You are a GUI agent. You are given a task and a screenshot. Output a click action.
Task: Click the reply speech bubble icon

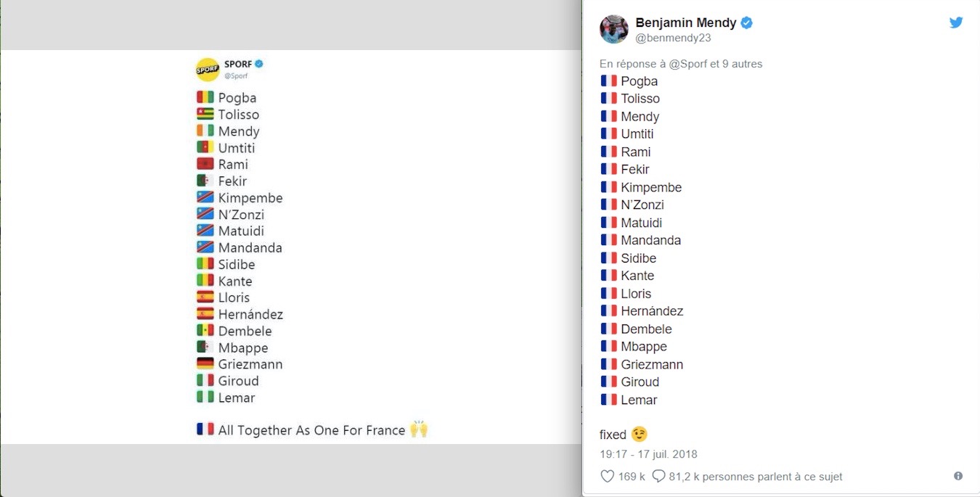tap(658, 476)
